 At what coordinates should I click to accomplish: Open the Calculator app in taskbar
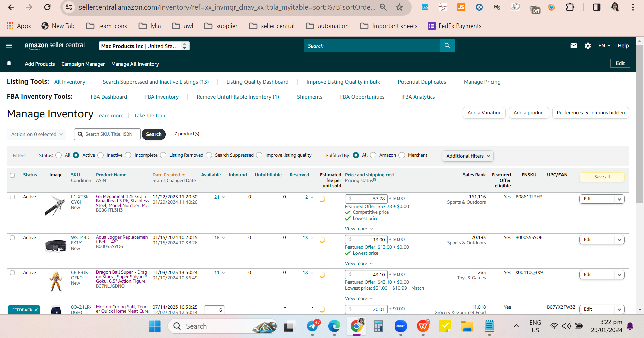379,326
